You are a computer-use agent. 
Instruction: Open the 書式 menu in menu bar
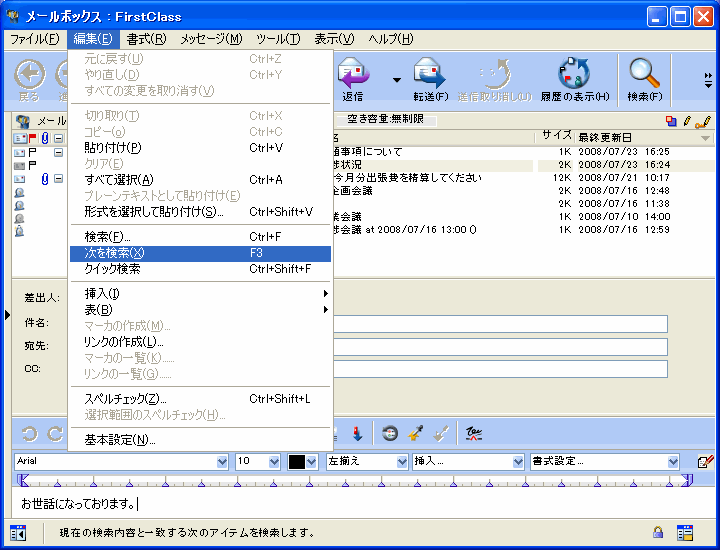[x=146, y=39]
